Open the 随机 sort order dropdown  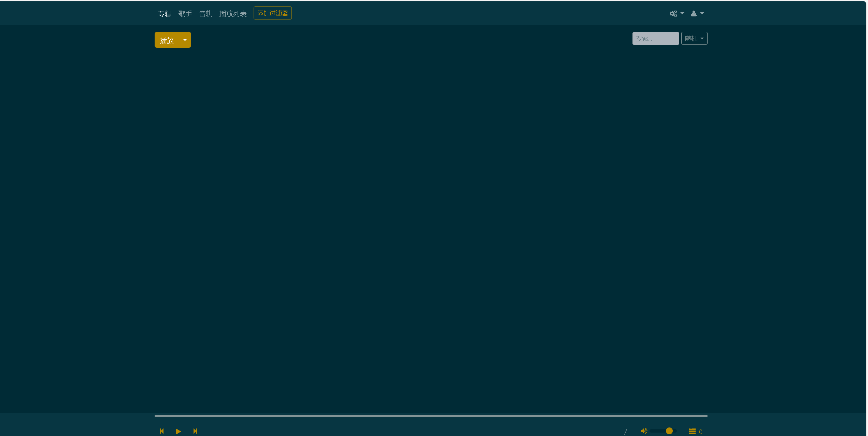tap(694, 38)
